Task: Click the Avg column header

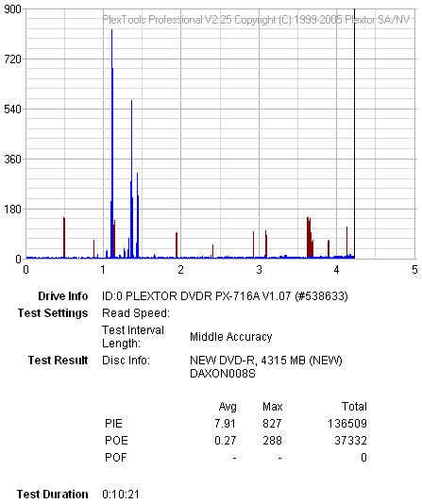Action: tap(228, 407)
